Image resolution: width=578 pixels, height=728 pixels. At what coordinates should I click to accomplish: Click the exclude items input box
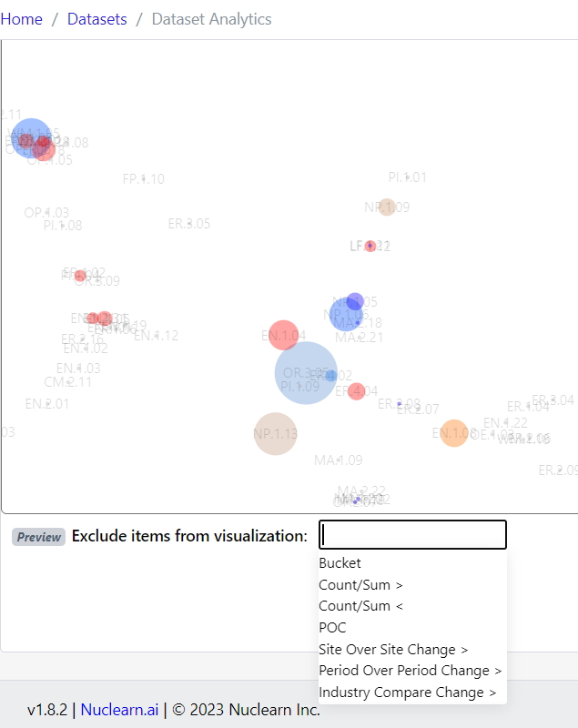411,534
